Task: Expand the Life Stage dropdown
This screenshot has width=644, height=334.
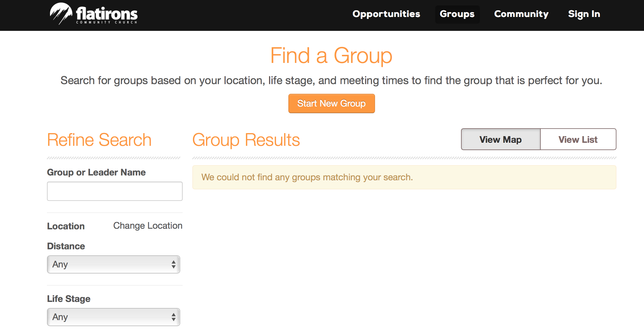Action: [x=113, y=317]
